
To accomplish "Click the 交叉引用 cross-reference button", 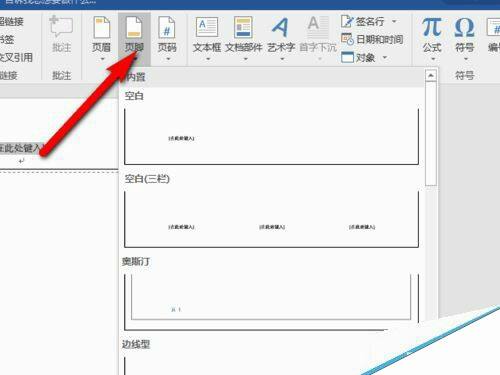I will [16, 57].
